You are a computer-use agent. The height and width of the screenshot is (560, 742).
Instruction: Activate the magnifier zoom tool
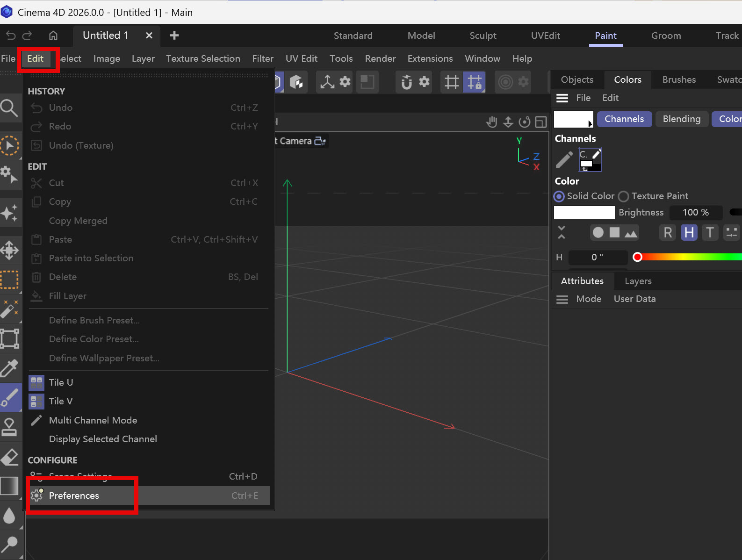9,108
